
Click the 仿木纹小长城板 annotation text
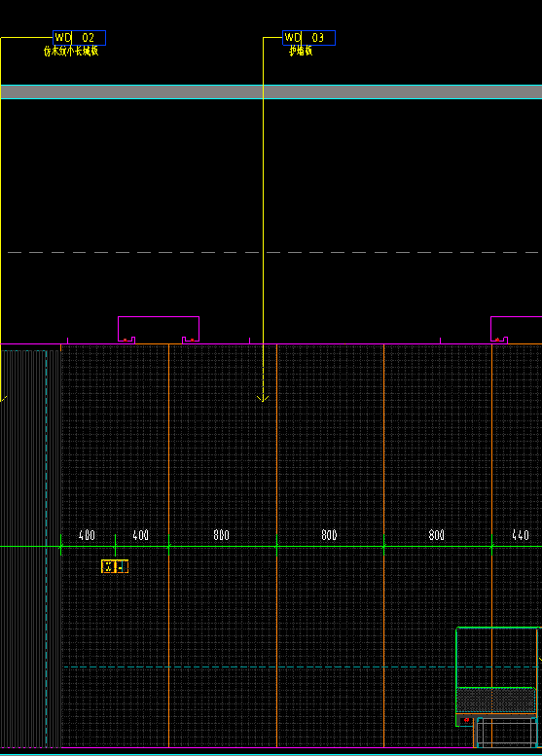[x=71, y=52]
